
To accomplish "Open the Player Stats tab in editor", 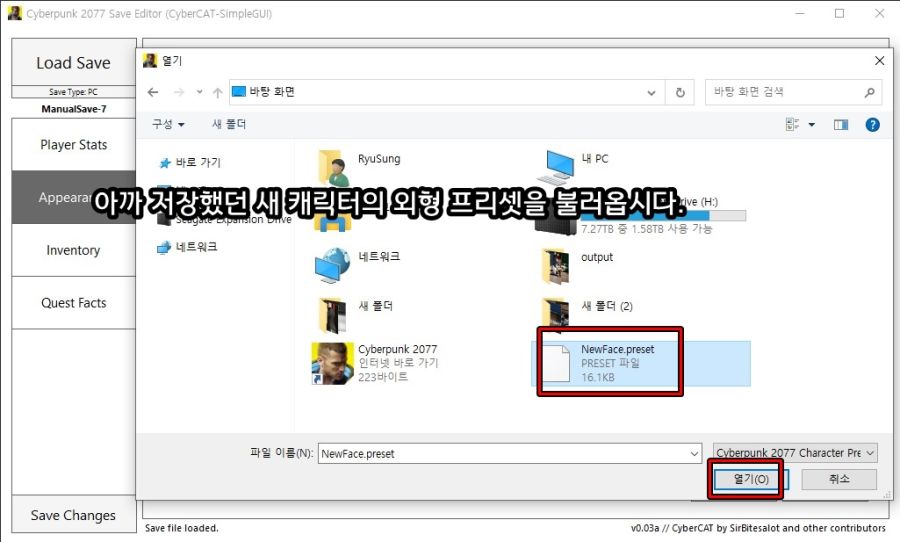I will pos(73,145).
